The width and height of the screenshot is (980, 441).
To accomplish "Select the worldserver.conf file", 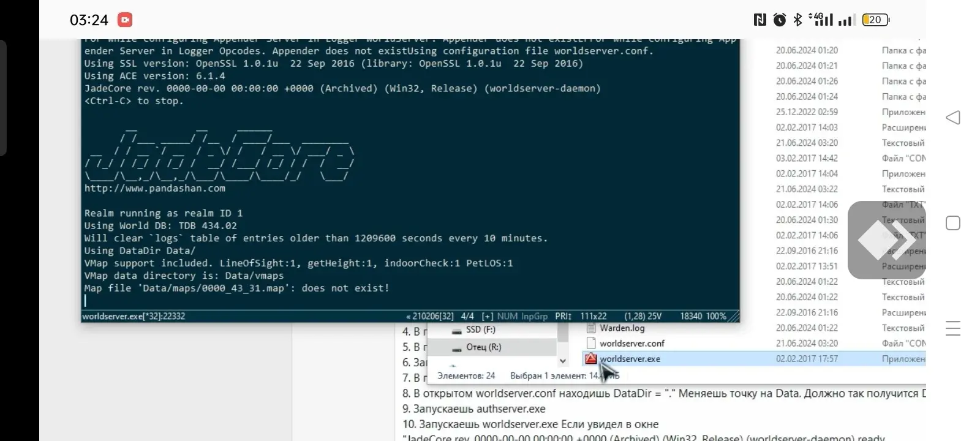I will point(632,343).
